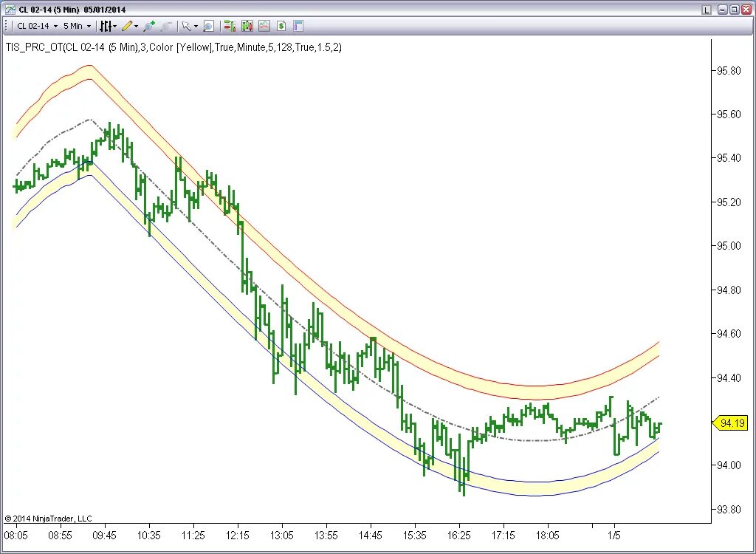
Task: Click the greyed Zoom Out icon
Action: [x=166, y=26]
